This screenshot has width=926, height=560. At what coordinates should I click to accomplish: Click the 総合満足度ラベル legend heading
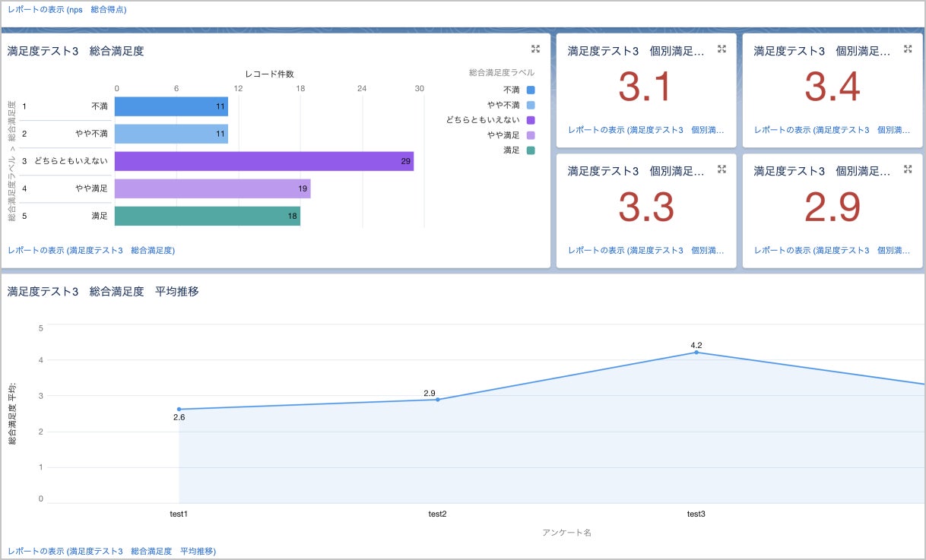pos(502,73)
